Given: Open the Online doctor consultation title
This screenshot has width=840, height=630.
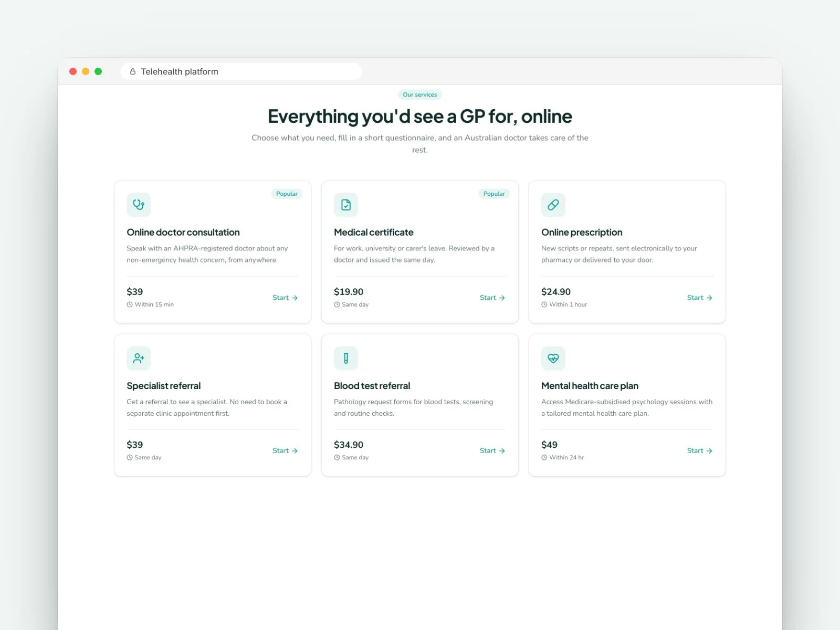Looking at the screenshot, I should 183,233.
